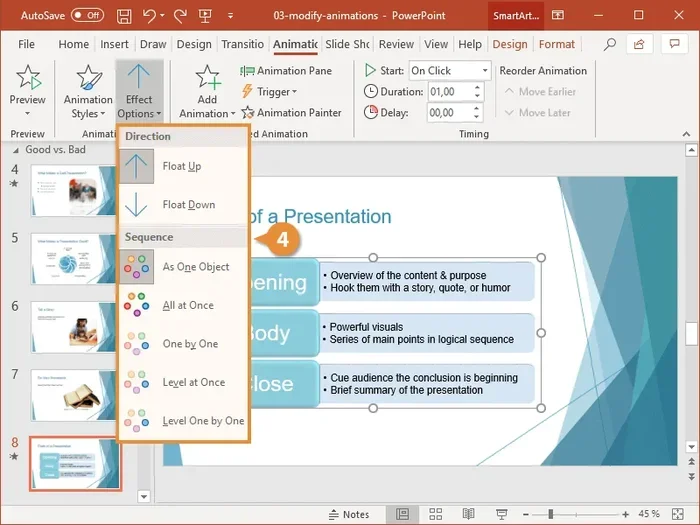
Task: Click Fit slide to window icon
Action: coord(677,514)
